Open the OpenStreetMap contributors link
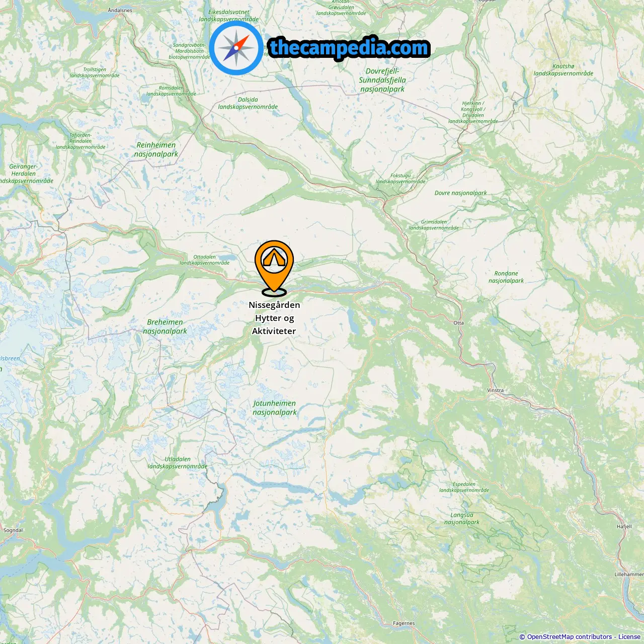 pyautogui.click(x=570, y=637)
